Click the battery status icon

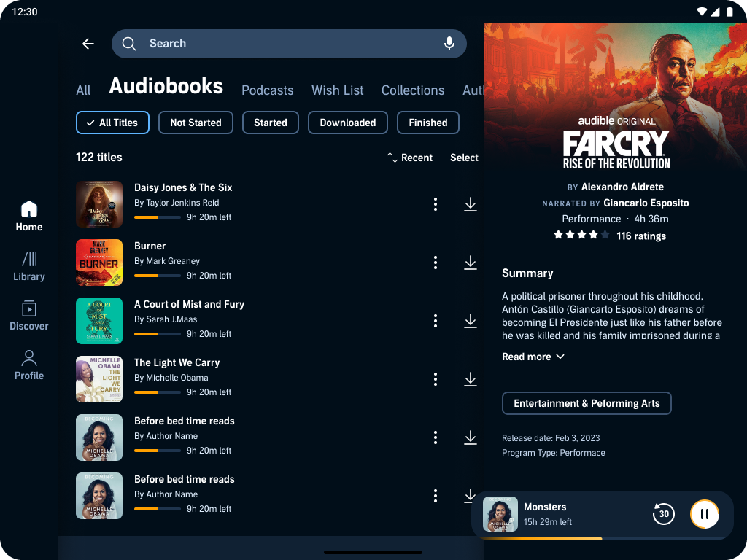[x=729, y=12]
